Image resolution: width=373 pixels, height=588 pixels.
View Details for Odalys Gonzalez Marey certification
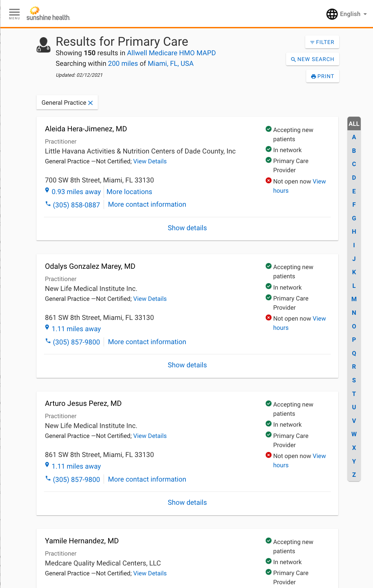click(x=150, y=299)
